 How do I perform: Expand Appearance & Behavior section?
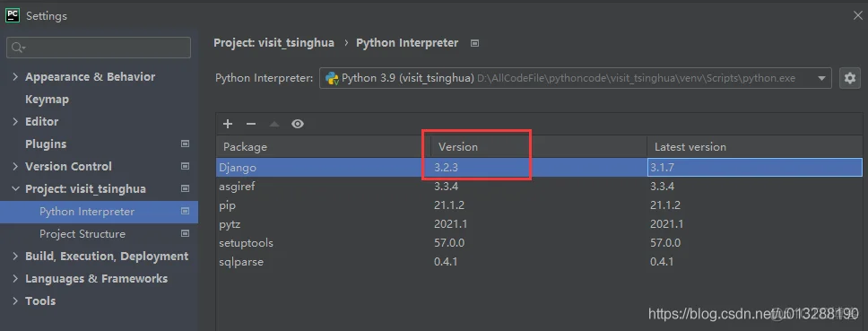pyautogui.click(x=15, y=77)
